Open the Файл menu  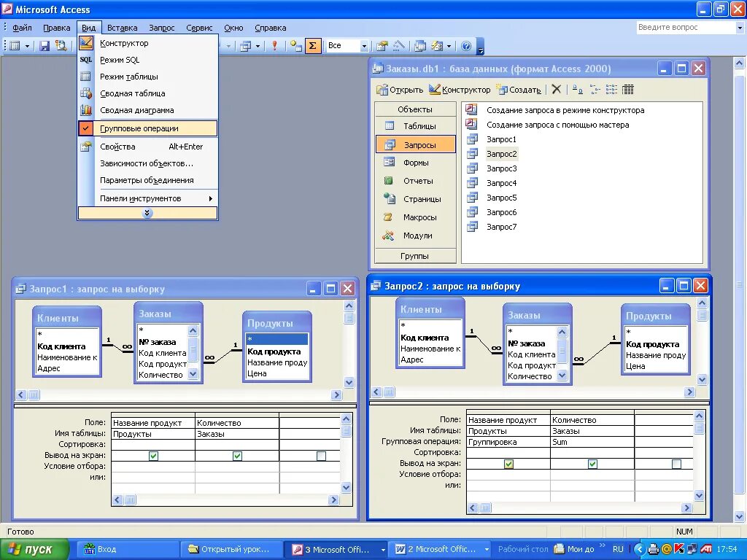click(22, 28)
